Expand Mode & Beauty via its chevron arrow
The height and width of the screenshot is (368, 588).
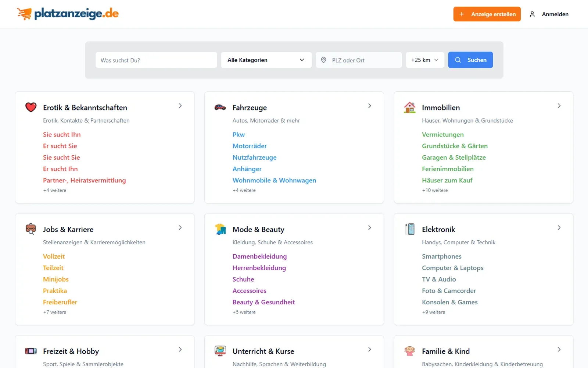[370, 227]
